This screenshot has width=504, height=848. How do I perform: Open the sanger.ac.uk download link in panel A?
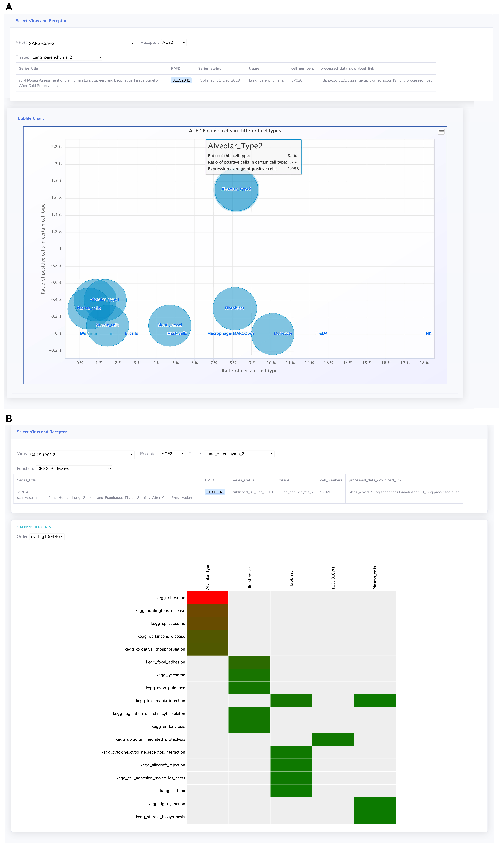pyautogui.click(x=376, y=80)
